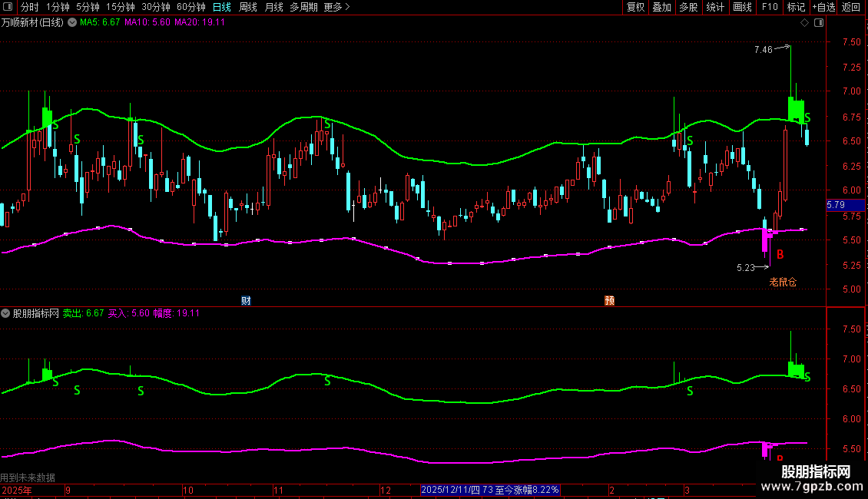
Task: Switch to the 月线 monthly chart
Action: tap(274, 7)
